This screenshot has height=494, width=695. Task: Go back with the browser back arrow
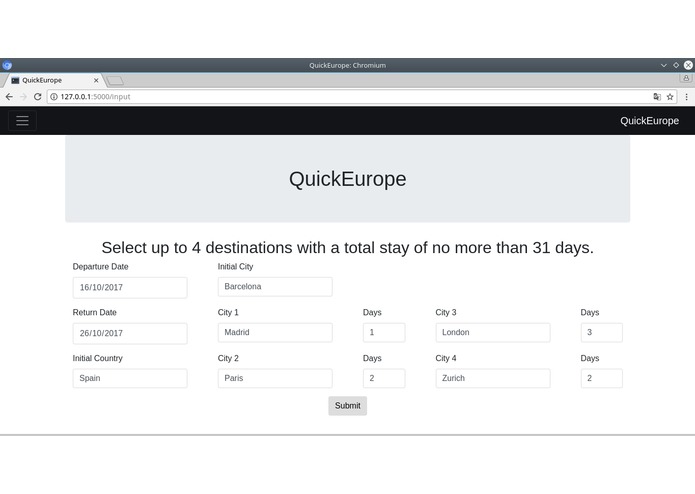pyautogui.click(x=9, y=97)
